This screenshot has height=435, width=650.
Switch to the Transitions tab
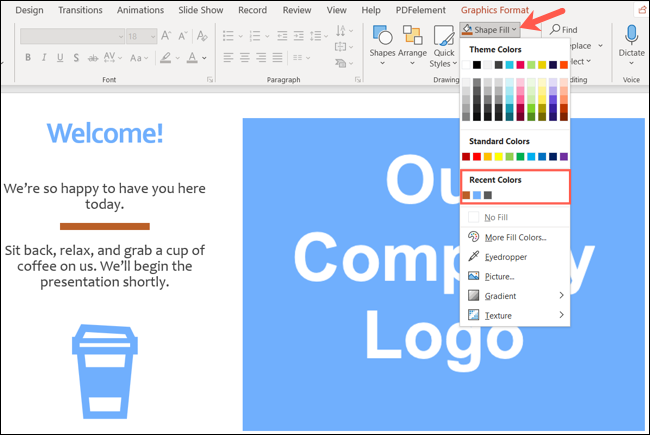click(x=80, y=10)
